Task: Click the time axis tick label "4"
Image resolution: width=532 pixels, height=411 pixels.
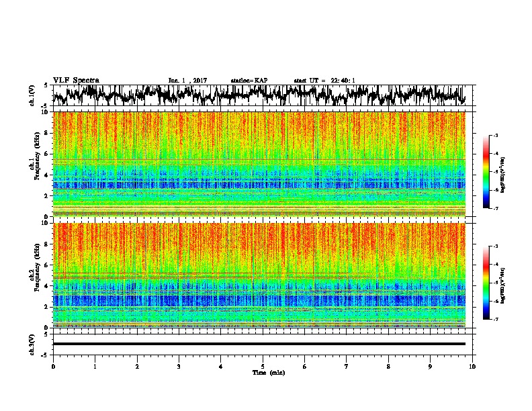Action: point(221,367)
